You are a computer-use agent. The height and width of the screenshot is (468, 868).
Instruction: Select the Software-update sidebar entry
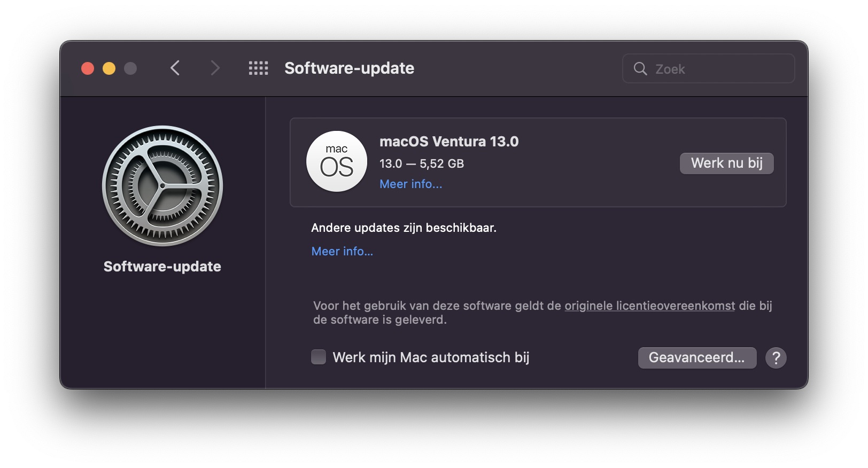(x=162, y=266)
